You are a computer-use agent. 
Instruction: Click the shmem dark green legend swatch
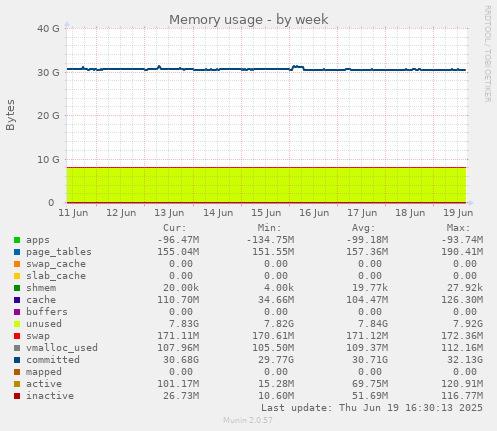(17, 288)
